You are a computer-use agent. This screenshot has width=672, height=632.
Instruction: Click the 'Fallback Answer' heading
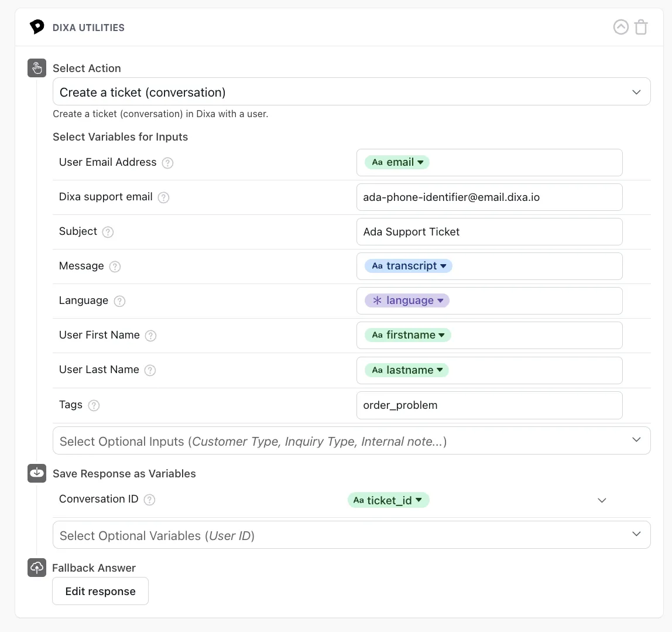[94, 568]
